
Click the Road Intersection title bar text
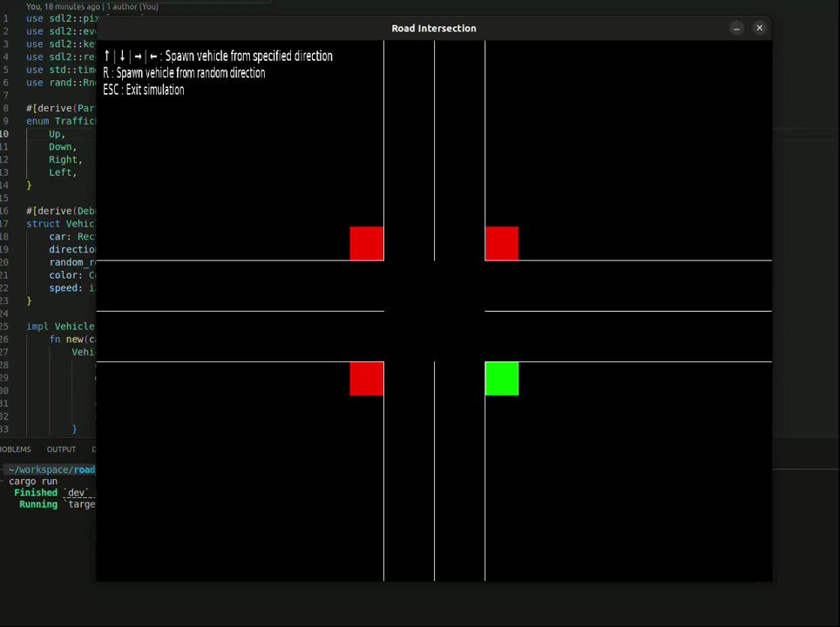point(433,29)
